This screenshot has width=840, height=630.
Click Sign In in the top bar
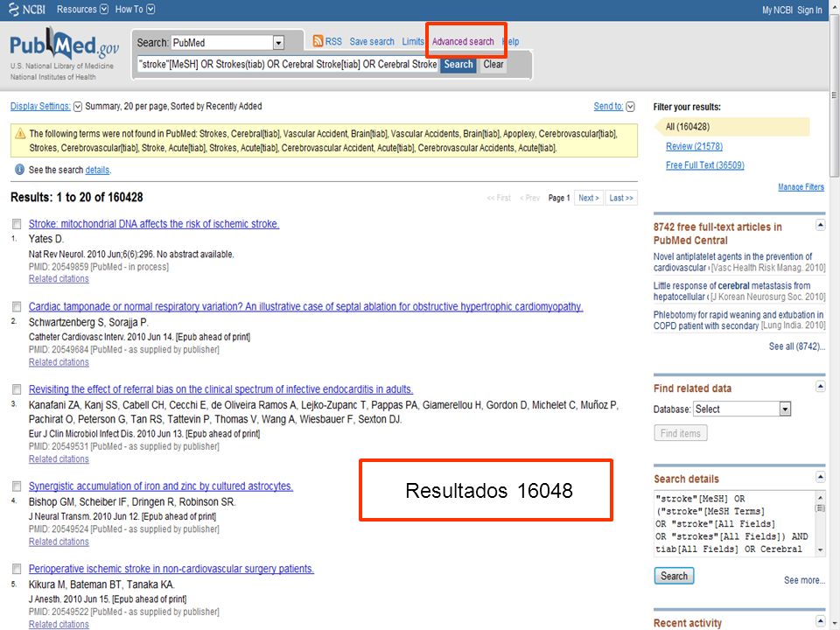pyautogui.click(x=809, y=10)
